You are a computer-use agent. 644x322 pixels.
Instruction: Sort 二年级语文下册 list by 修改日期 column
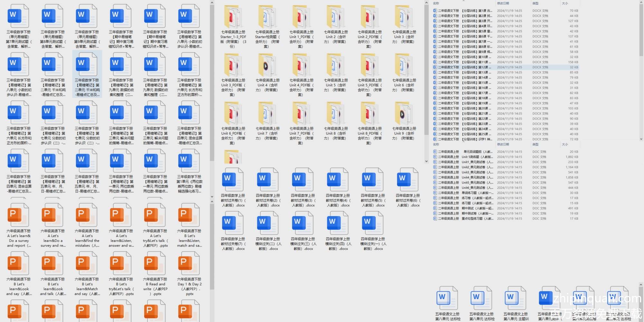pos(503,3)
